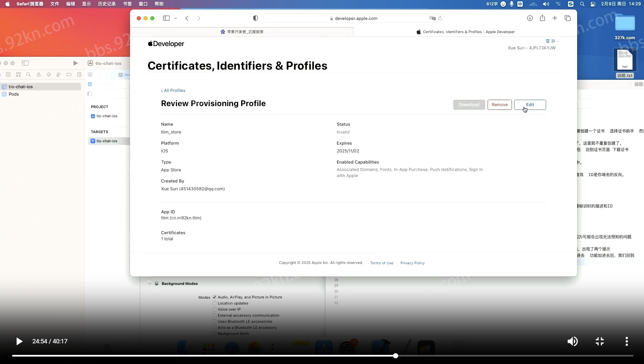Viewport: 644px width, 364px height.
Task: Reload the page using the refresh icon
Action: 440,18
